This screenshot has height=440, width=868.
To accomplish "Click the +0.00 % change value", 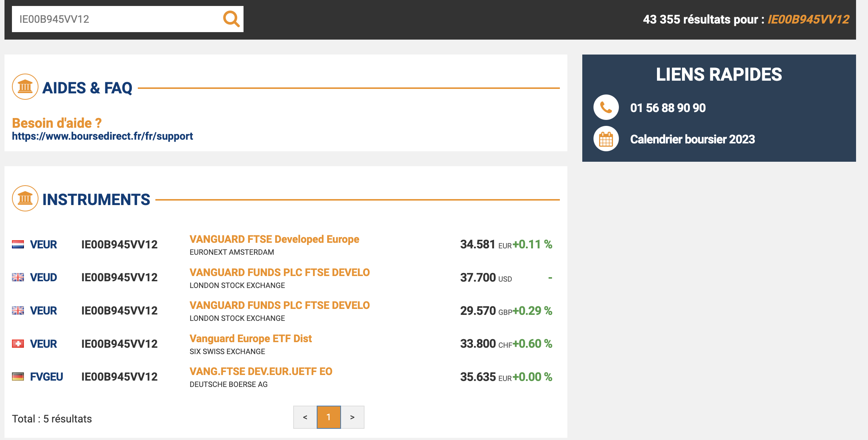I will 533,377.
